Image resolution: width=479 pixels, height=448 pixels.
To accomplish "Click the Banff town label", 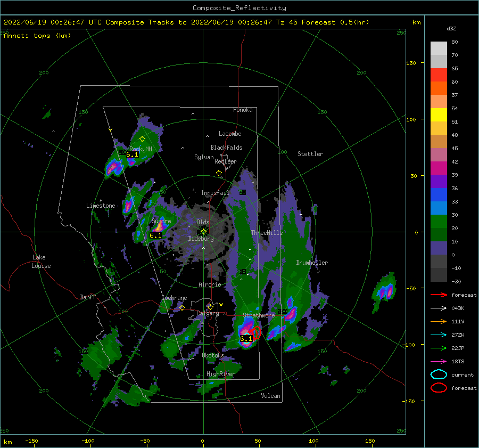I will [x=88, y=297].
